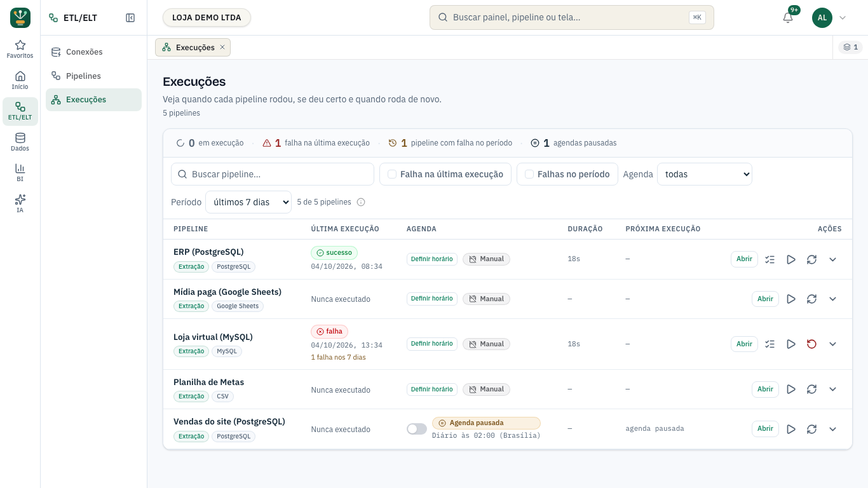The image size is (868, 488).
Task: Check Falha na última execução filter
Action: click(x=445, y=174)
